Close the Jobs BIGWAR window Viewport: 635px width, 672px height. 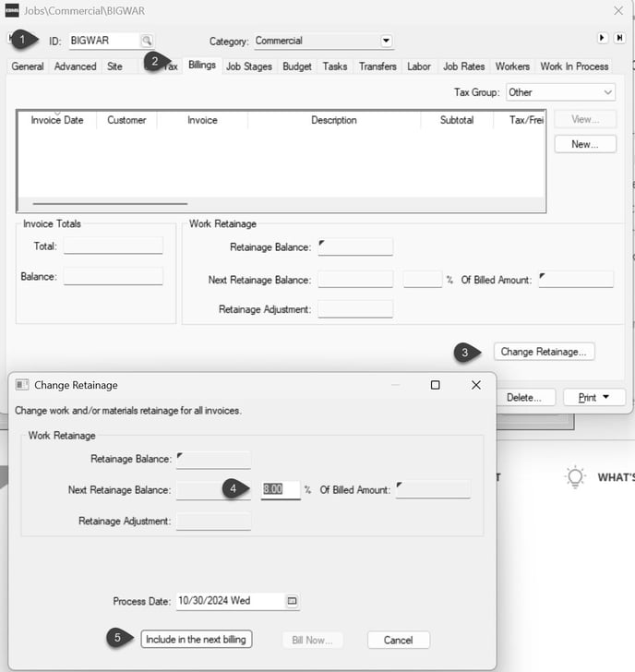pos(617,11)
